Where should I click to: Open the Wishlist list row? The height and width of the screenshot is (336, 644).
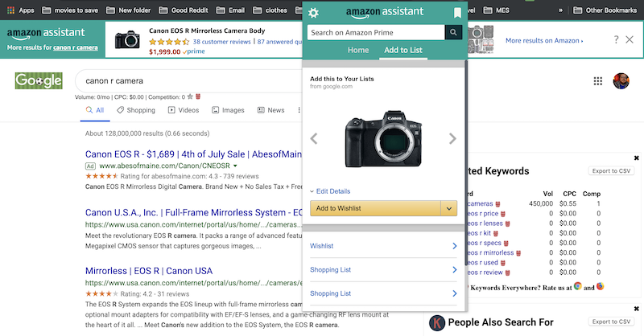[x=383, y=246]
